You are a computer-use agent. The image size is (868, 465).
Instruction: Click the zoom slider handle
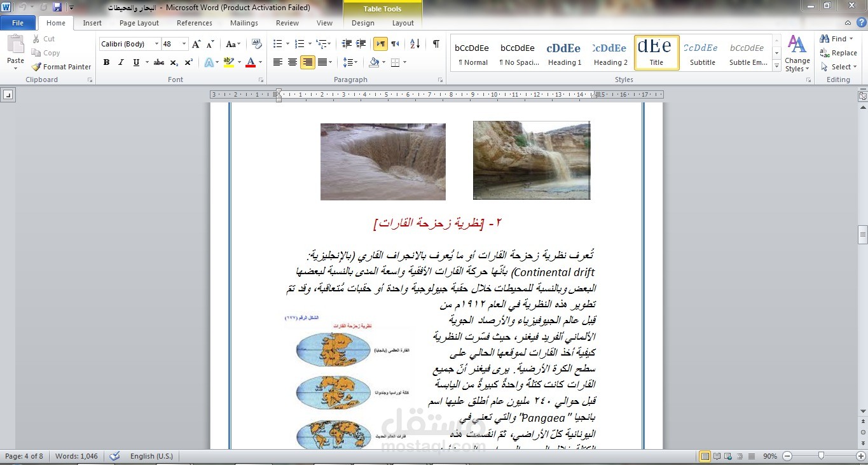[822, 456]
